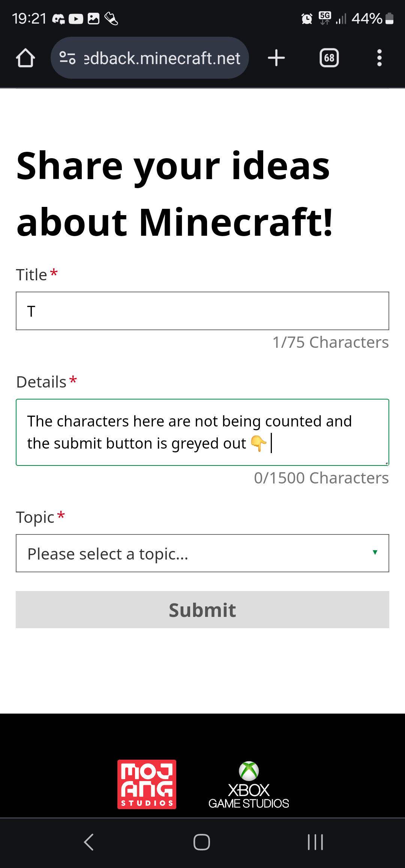405x868 pixels.
Task: Open the browser three-dot menu
Action: (379, 58)
